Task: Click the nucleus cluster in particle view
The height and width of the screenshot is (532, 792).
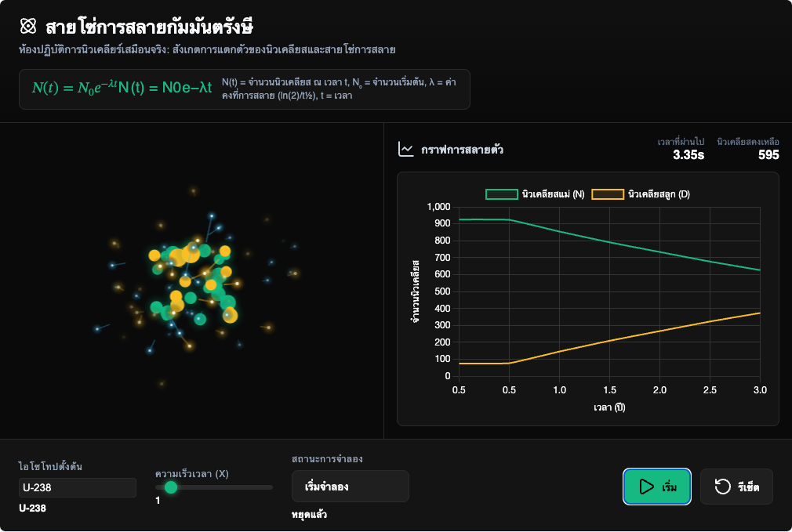Action: click(194, 284)
